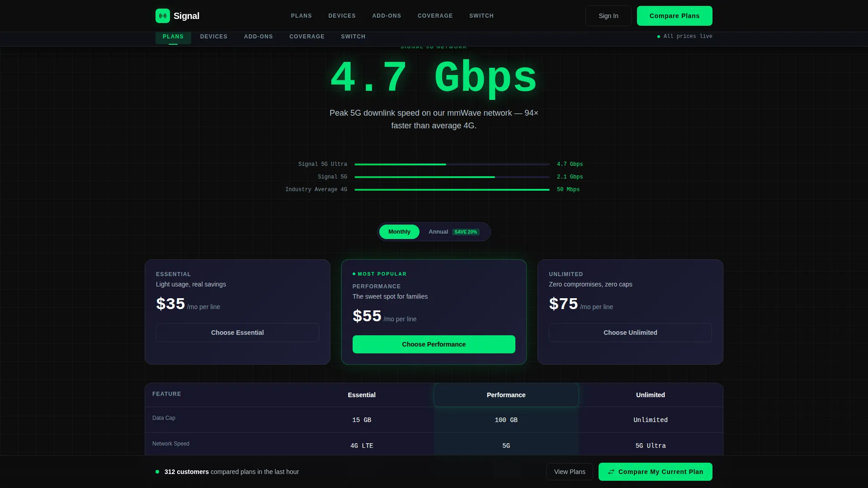Select the ADD-ONS tab in the sub-navigation
868x488 pixels.
coord(259,37)
